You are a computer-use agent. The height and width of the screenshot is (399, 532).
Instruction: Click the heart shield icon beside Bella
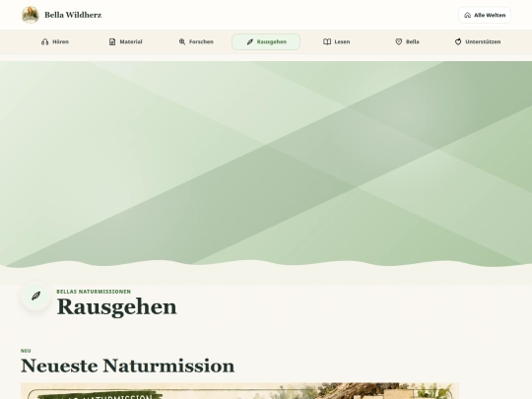399,41
